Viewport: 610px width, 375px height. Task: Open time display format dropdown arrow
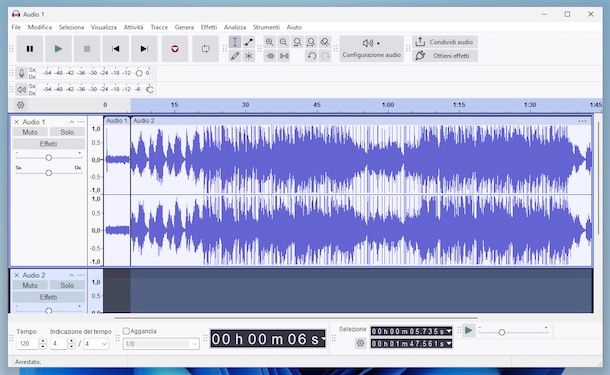click(x=323, y=339)
